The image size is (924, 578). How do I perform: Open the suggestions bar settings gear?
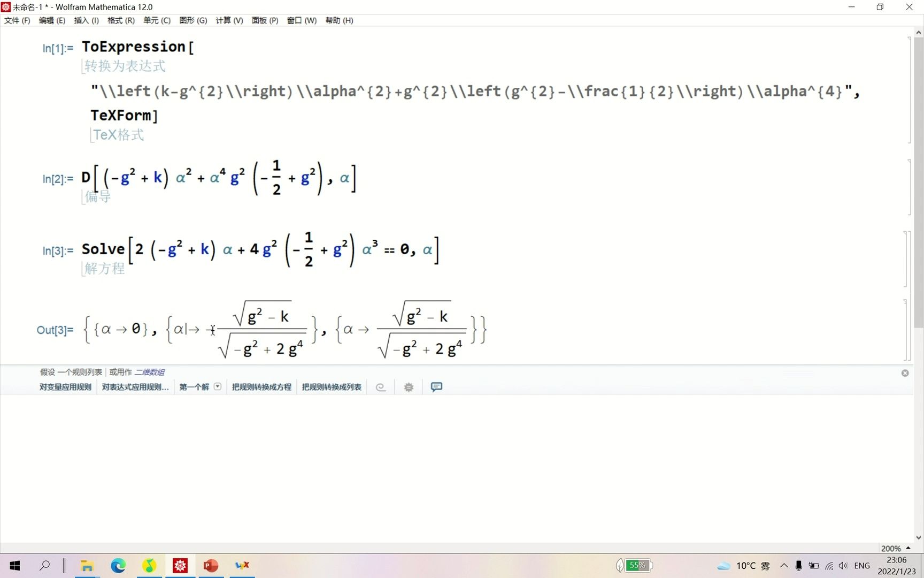pyautogui.click(x=408, y=386)
